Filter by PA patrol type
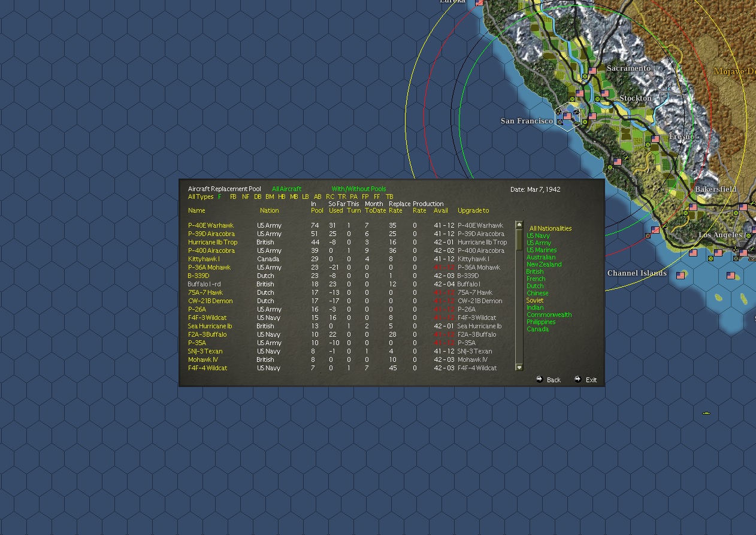This screenshot has width=756, height=535. pyautogui.click(x=353, y=197)
